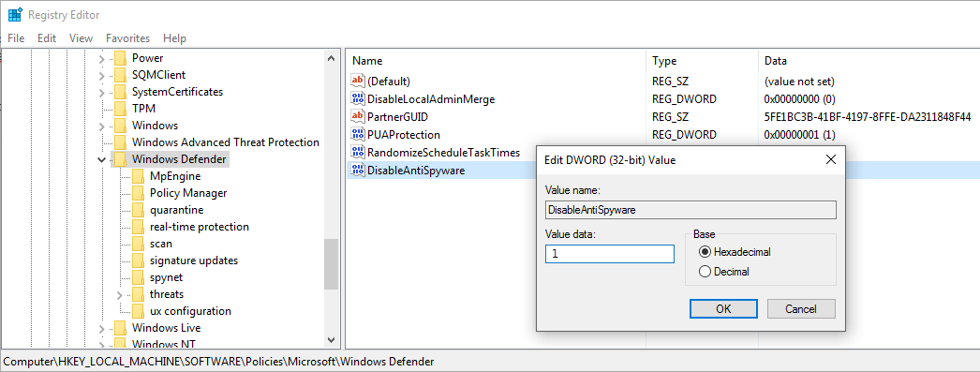This screenshot has width=980, height=372.
Task: Confirm the dialog with OK
Action: [x=723, y=308]
